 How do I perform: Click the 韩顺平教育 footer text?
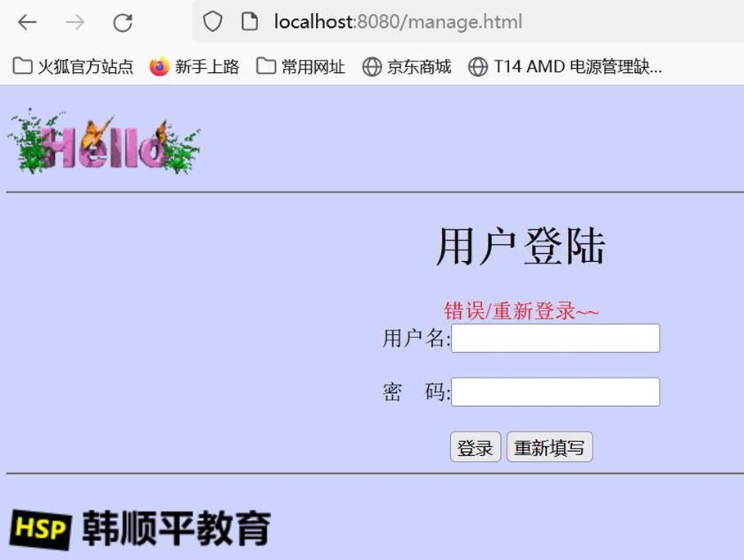(175, 529)
